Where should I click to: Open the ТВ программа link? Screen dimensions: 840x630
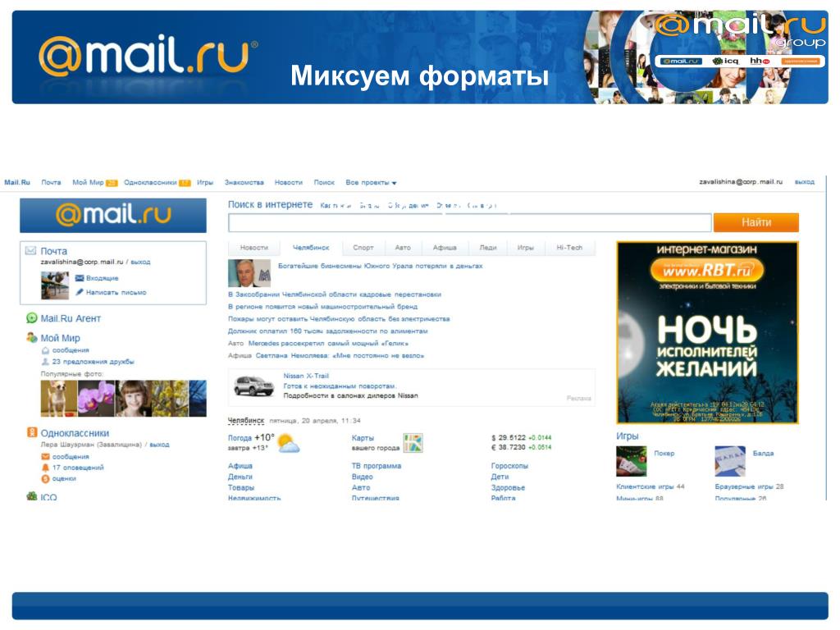(376, 466)
